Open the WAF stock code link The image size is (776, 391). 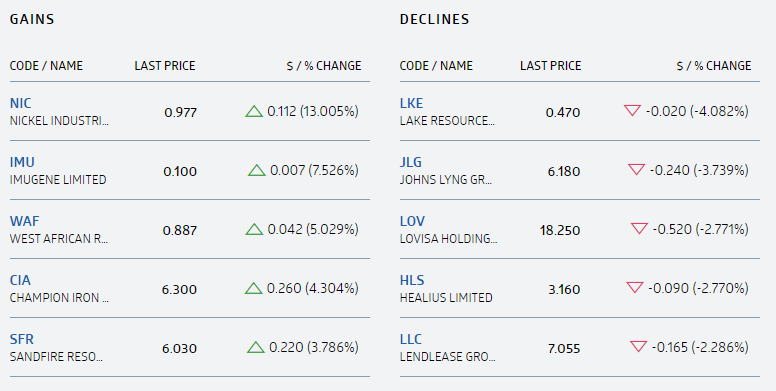24,221
